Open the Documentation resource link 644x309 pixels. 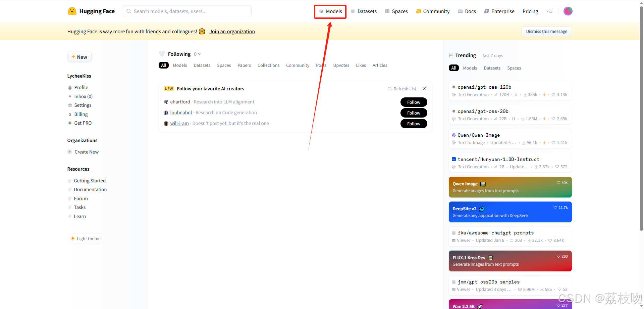point(90,189)
